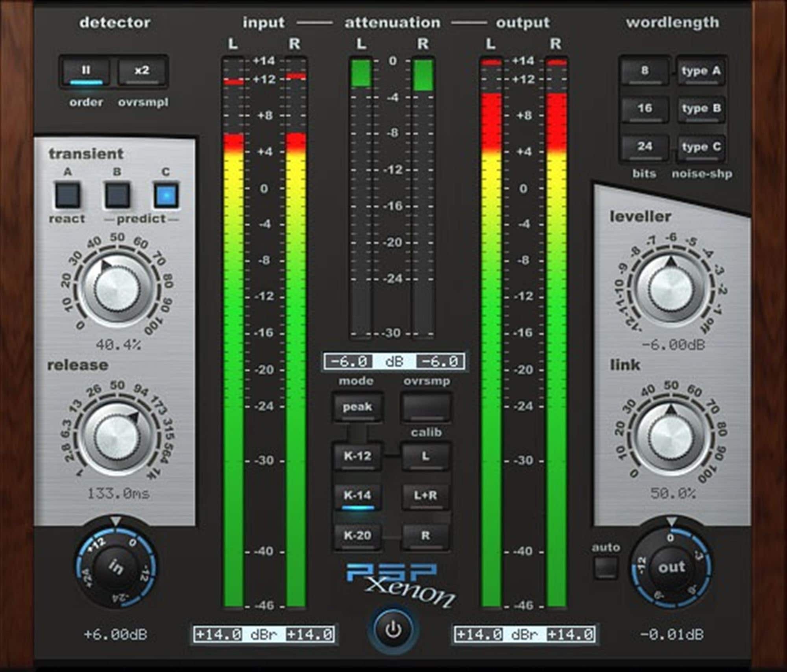Toggle the detector order II button
Viewport: 787px width, 672px height.
pyautogui.click(x=86, y=72)
